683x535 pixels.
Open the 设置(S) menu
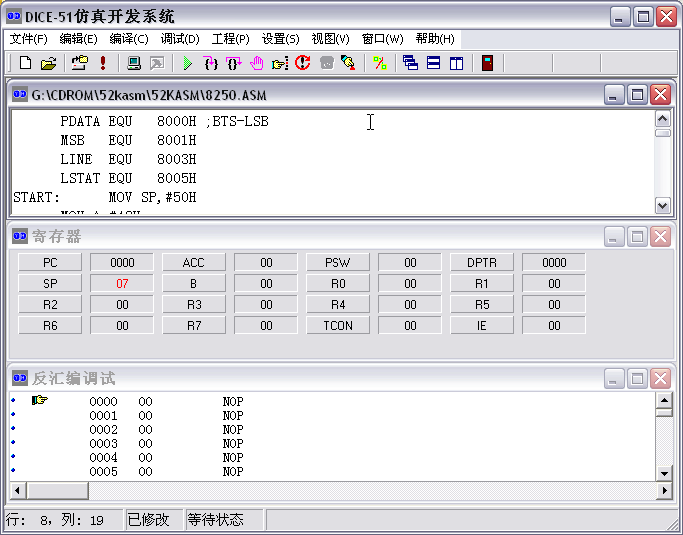click(x=281, y=39)
